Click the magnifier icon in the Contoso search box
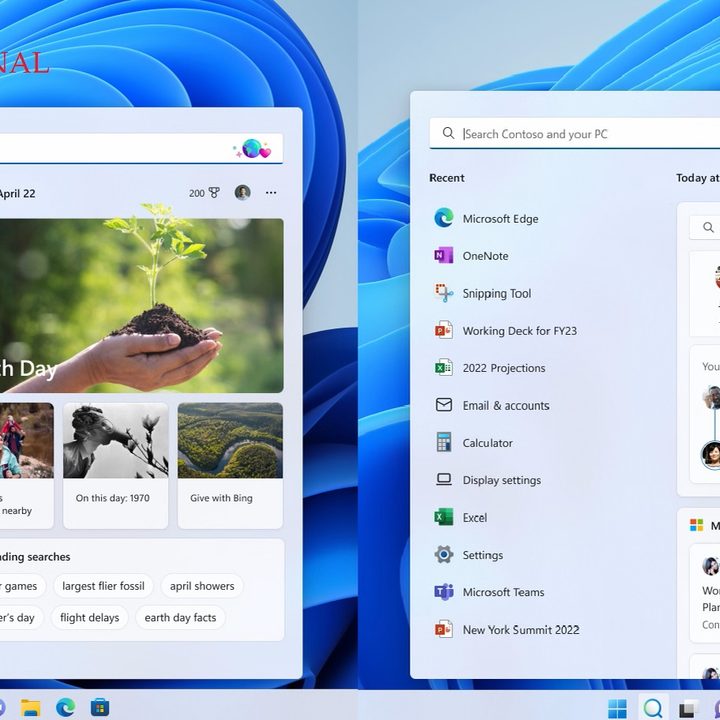This screenshot has width=720, height=720. 448,133
